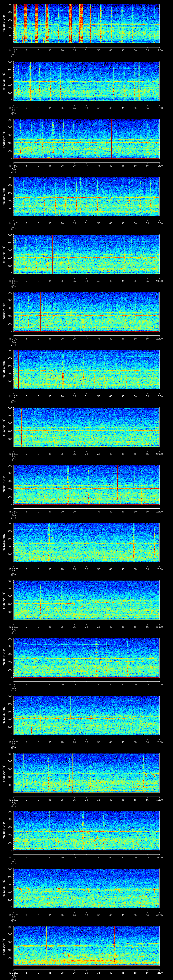Click the 16:22:00 start time label
The image size is (173, 980).
tap(14, 396)
